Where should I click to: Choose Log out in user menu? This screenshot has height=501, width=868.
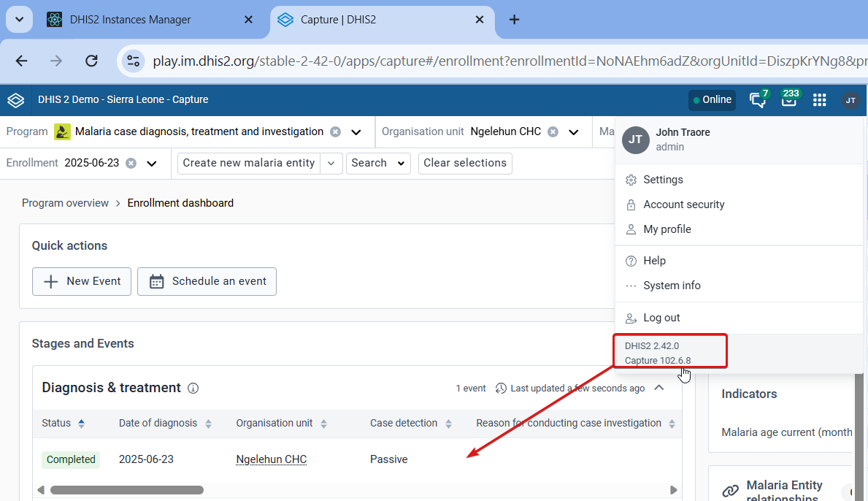[x=739, y=318]
